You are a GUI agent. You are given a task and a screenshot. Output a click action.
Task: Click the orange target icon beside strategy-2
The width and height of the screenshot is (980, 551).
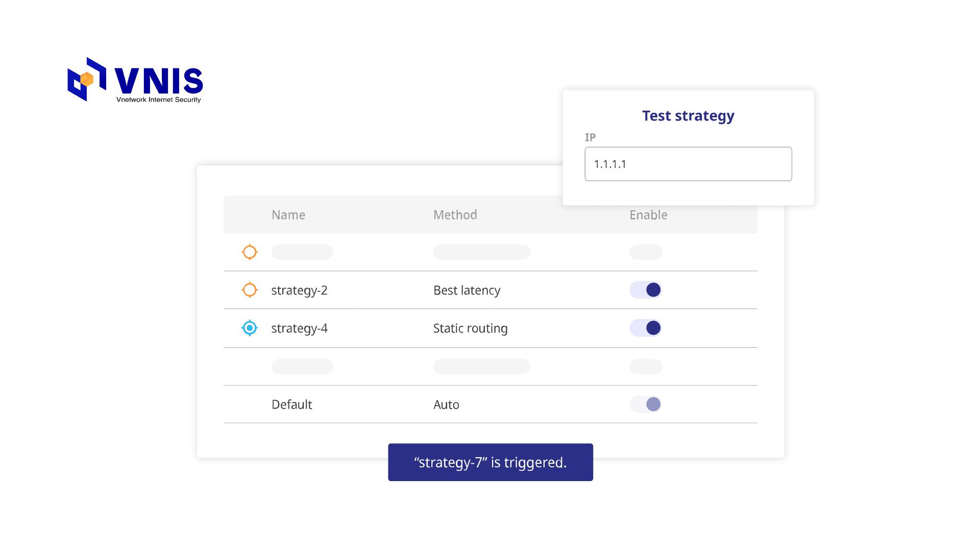(x=250, y=290)
